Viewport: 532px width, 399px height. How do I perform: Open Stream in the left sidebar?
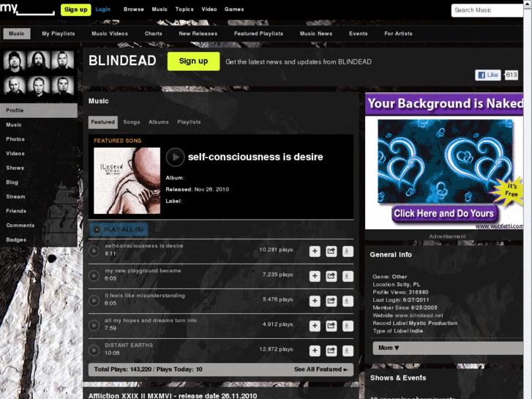(39, 197)
